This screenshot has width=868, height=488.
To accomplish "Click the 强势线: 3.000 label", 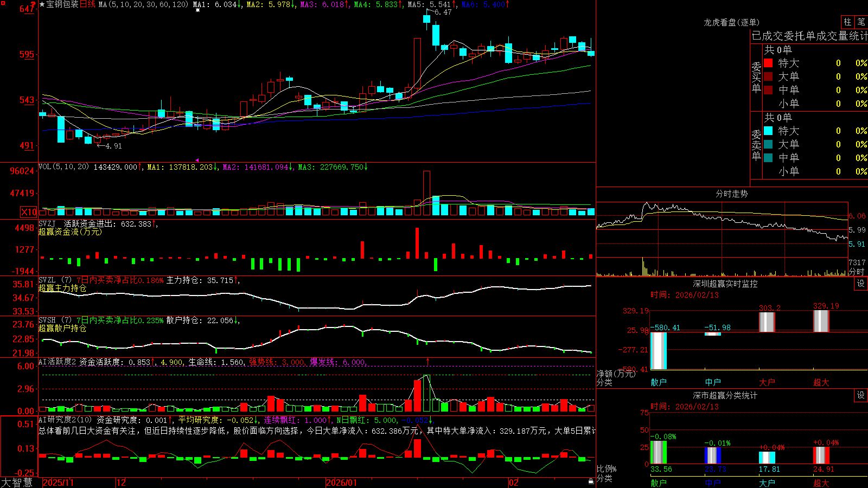I will 277,362.
